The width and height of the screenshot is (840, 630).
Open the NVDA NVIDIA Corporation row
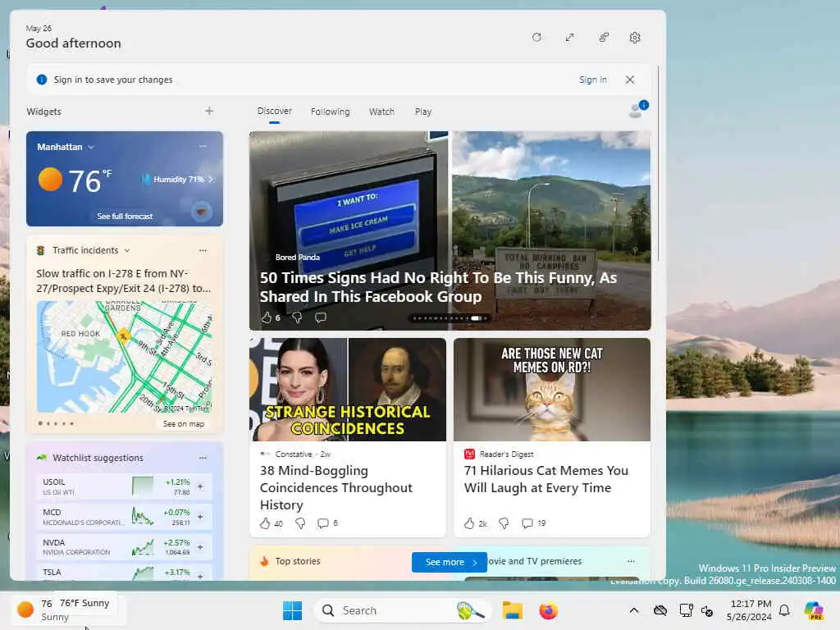coord(124,547)
